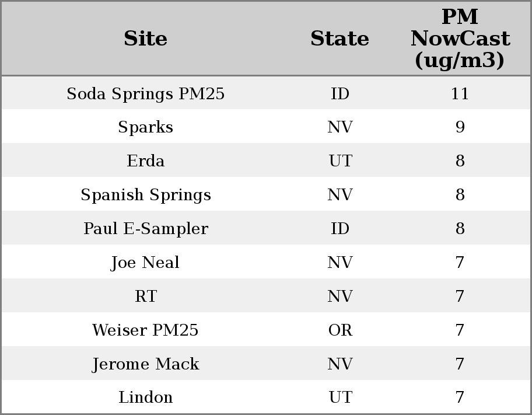The height and width of the screenshot is (415, 532).
Task: Click Soda Springs NowCast value 11
Action: point(460,93)
